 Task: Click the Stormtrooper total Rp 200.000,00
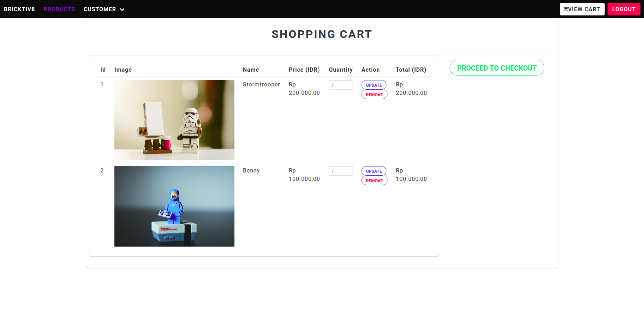tap(411, 89)
